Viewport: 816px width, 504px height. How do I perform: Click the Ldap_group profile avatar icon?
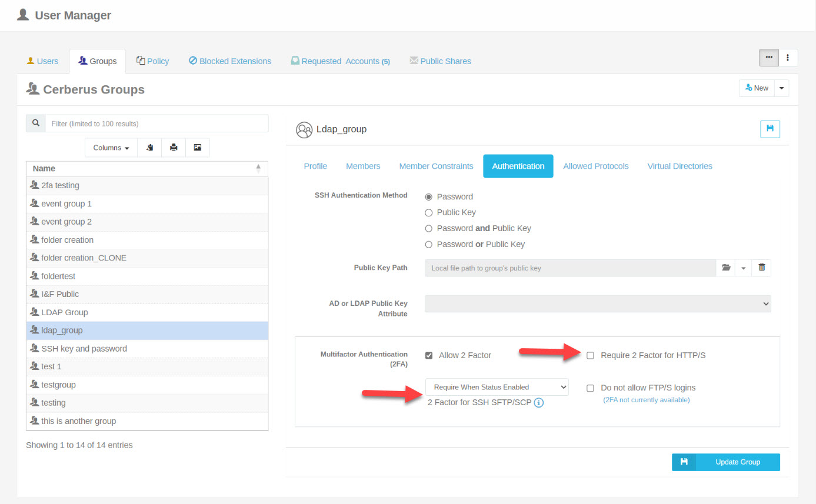point(304,129)
